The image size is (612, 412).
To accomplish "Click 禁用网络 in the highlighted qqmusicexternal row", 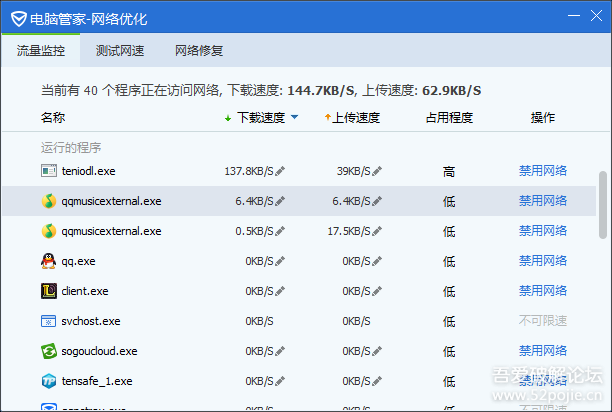I will coord(543,201).
